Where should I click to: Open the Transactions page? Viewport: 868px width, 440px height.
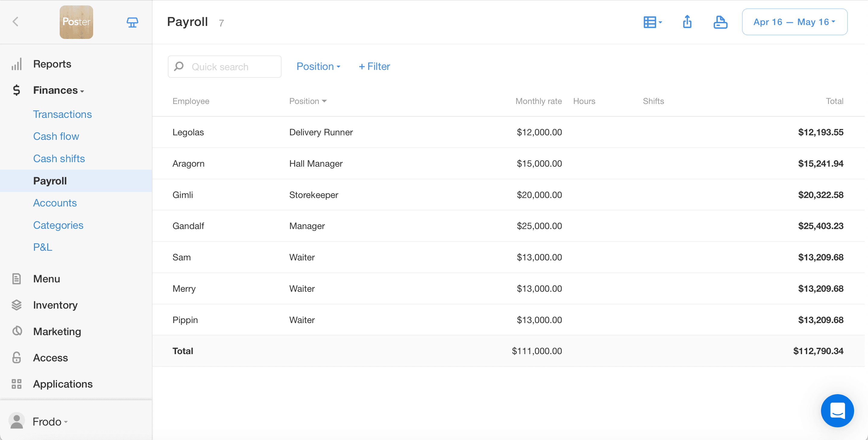(x=63, y=114)
